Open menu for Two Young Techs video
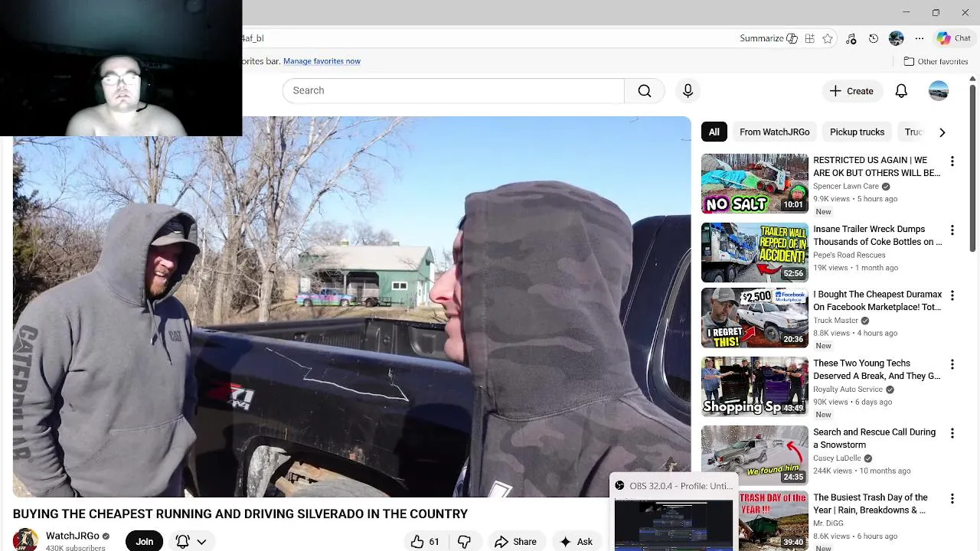Viewport: 980px width, 551px height. point(952,364)
